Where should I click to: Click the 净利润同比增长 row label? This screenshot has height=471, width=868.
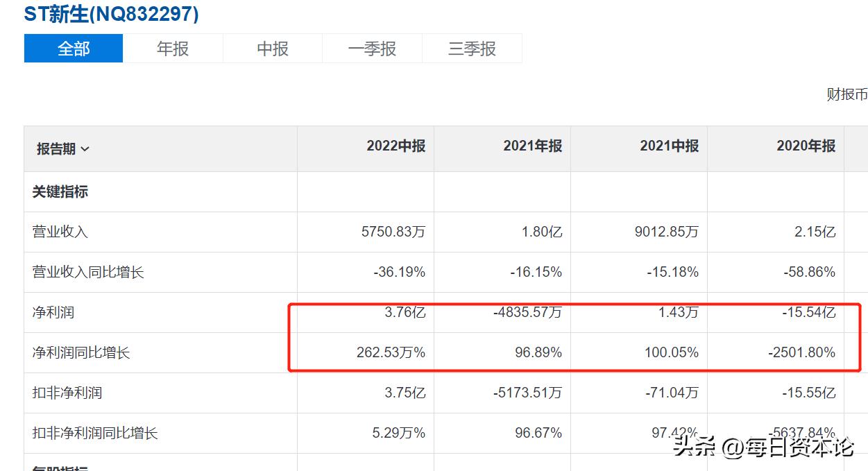tap(81, 353)
